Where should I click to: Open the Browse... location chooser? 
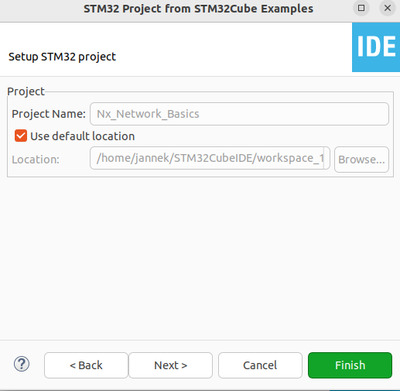[362, 159]
